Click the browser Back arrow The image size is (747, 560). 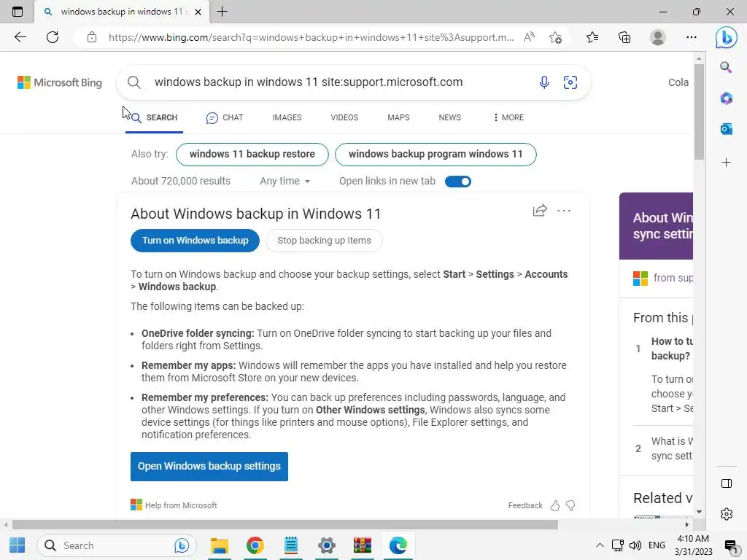(20, 37)
